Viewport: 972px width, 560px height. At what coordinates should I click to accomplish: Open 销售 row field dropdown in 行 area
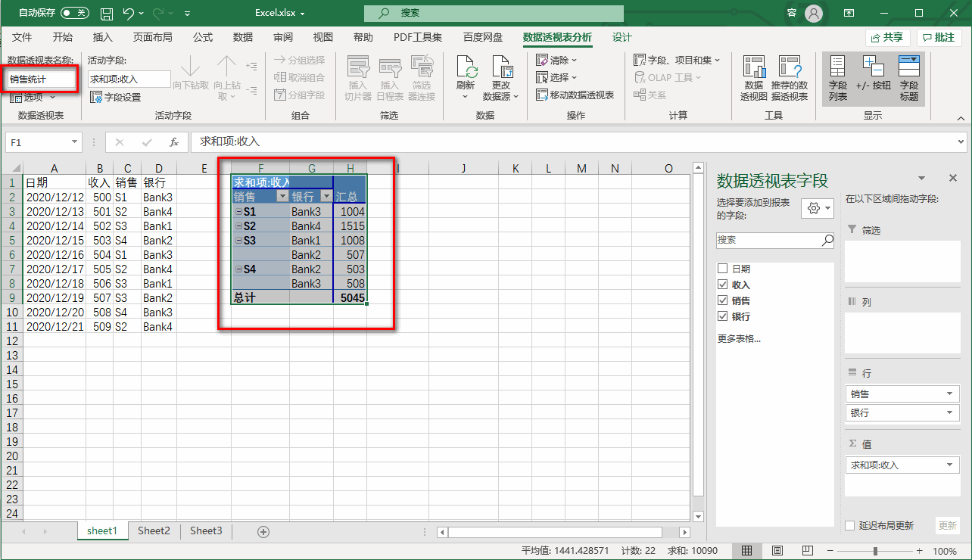tap(950, 394)
